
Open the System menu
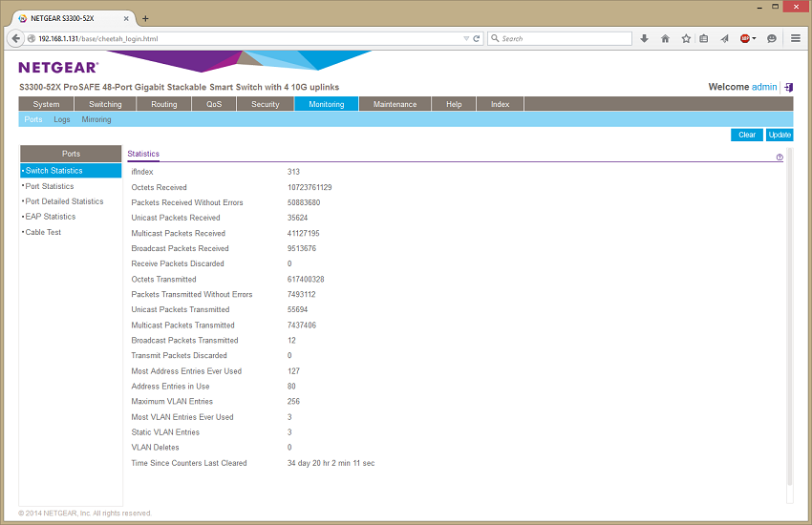pyautogui.click(x=46, y=104)
